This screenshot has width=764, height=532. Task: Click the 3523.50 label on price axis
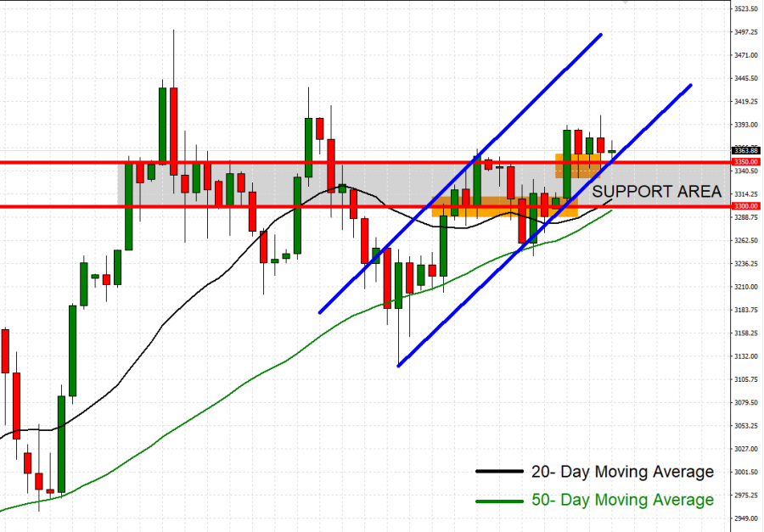[745, 9]
